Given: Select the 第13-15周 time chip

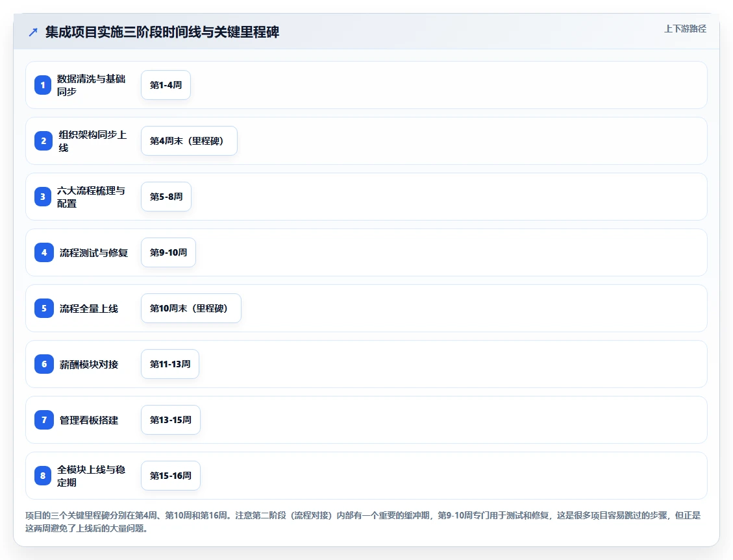Looking at the screenshot, I should coord(171,420).
